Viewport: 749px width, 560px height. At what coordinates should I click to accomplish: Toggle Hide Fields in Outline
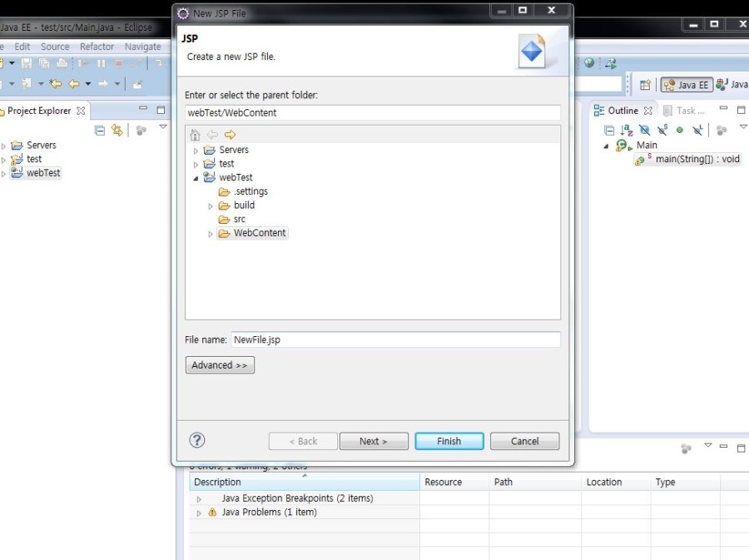(x=644, y=130)
